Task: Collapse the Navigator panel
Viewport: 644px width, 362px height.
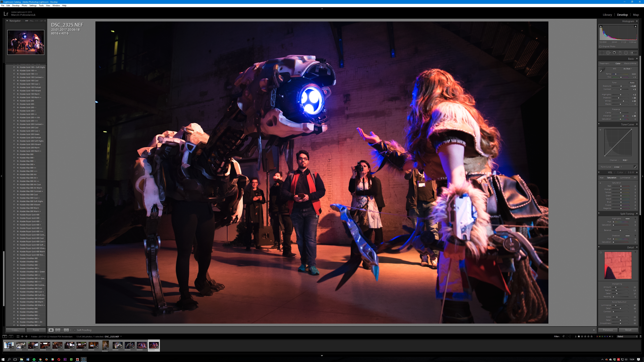Action: [x=7, y=21]
